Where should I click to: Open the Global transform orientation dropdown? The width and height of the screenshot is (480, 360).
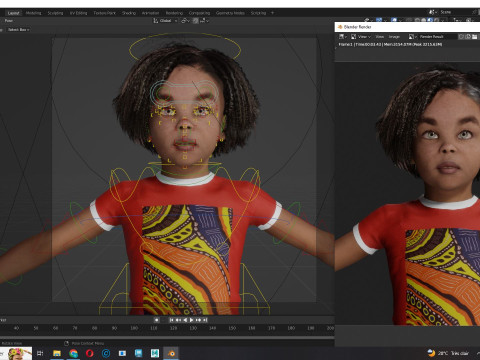point(165,21)
